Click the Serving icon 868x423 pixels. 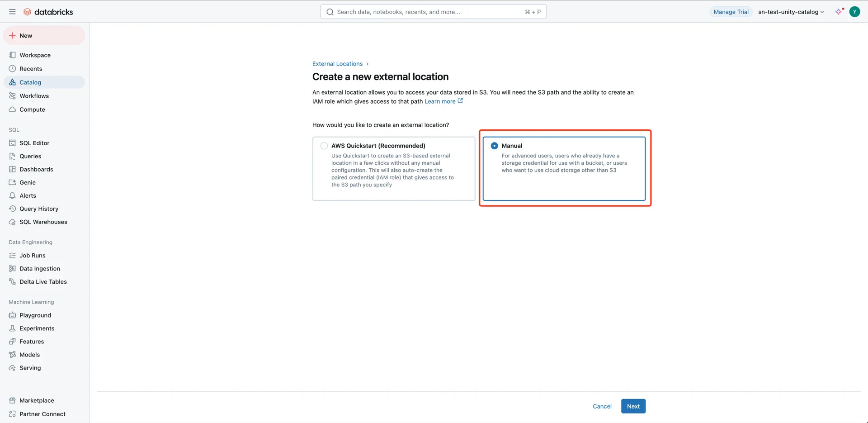coord(12,367)
